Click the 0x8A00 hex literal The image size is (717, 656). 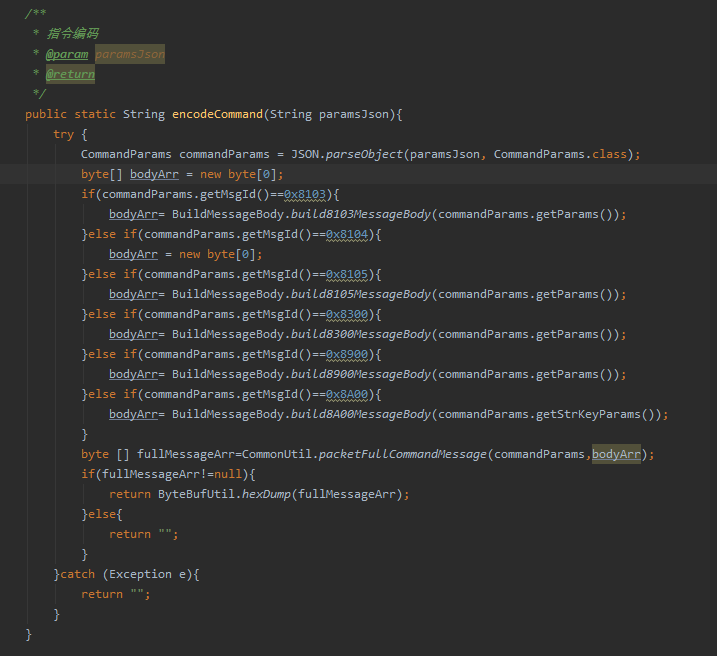pos(348,394)
